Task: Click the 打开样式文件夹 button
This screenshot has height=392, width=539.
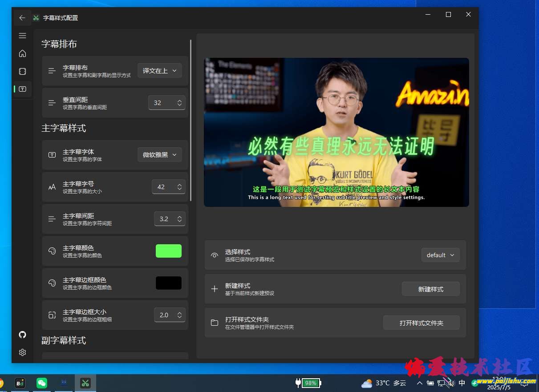Action: pyautogui.click(x=421, y=323)
